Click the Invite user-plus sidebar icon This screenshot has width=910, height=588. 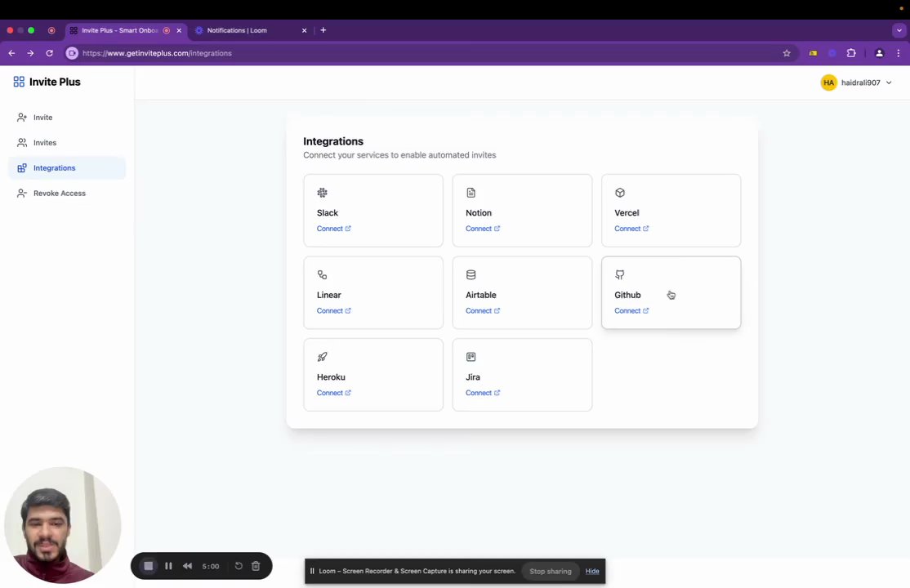22,118
